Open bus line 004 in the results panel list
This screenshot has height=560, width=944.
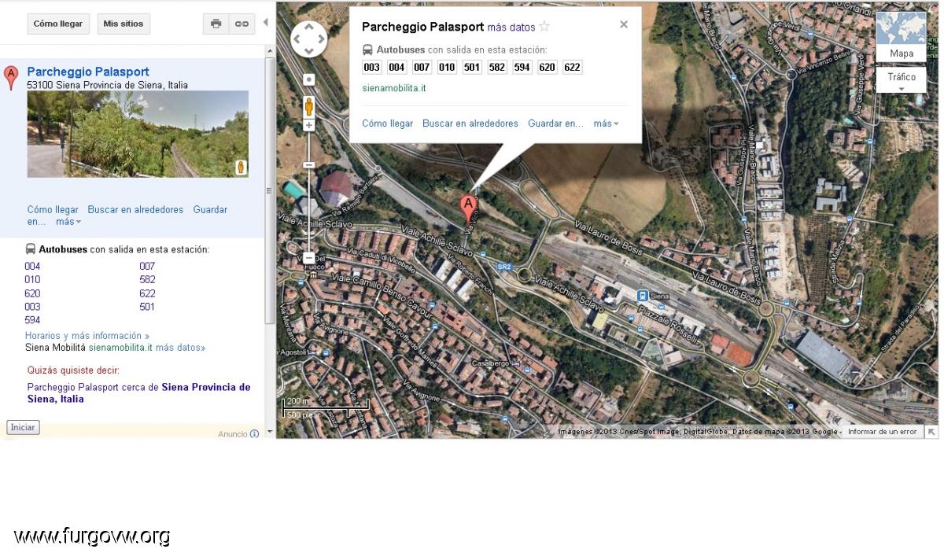[32, 267]
